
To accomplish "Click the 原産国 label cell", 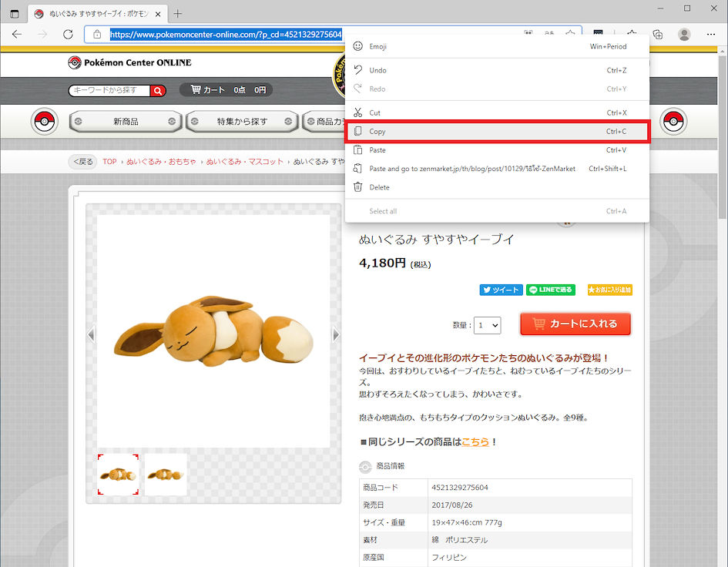I will point(394,557).
